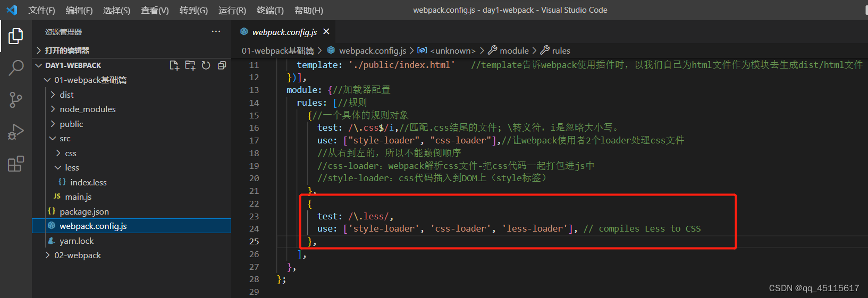This screenshot has height=298, width=868.
Task: Open the 选择(S) menu
Action: tap(116, 10)
